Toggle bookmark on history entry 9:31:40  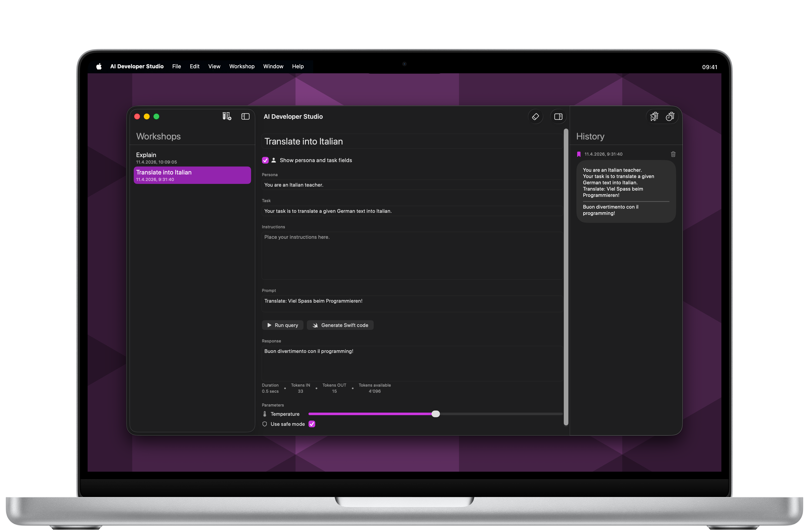pyautogui.click(x=579, y=154)
